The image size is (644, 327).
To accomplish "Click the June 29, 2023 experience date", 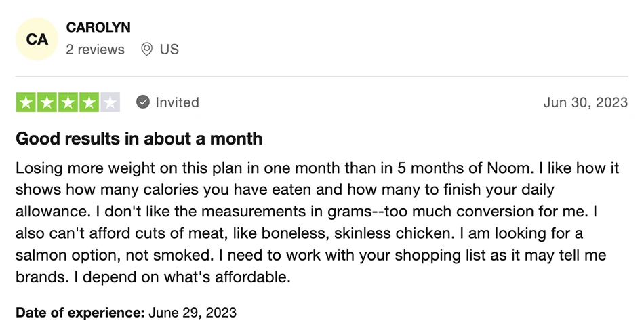I will tap(193, 313).
